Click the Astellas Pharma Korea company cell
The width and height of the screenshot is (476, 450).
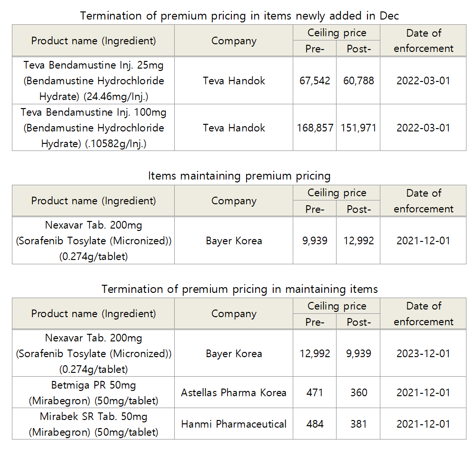(x=234, y=392)
